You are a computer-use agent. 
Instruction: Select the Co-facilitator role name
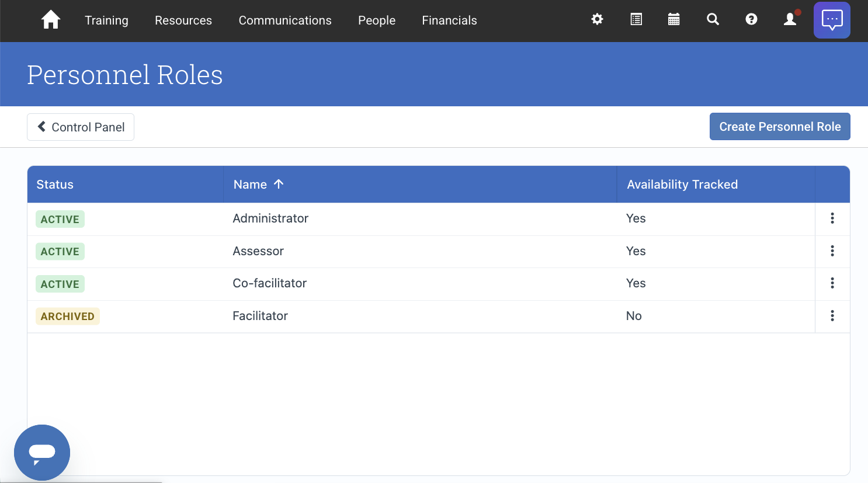tap(269, 283)
